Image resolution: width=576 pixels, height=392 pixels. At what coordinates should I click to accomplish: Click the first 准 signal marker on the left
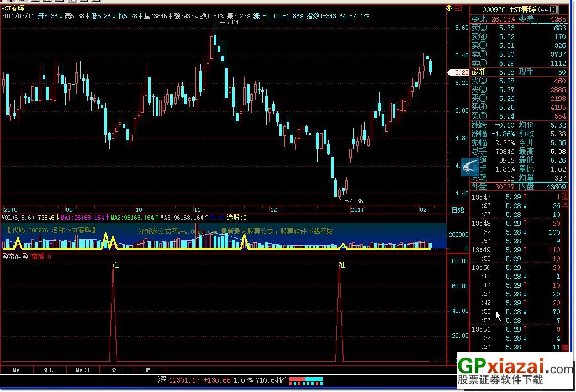point(115,265)
